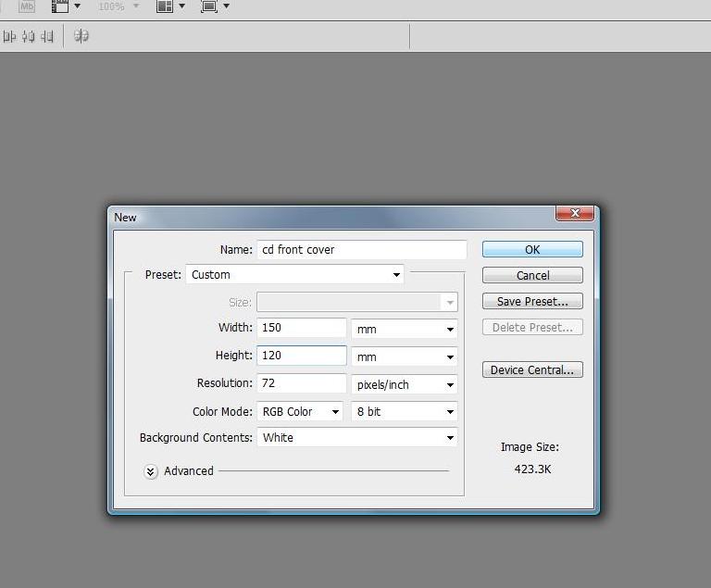Click the Cancel button
This screenshot has width=711, height=588.
tap(532, 275)
